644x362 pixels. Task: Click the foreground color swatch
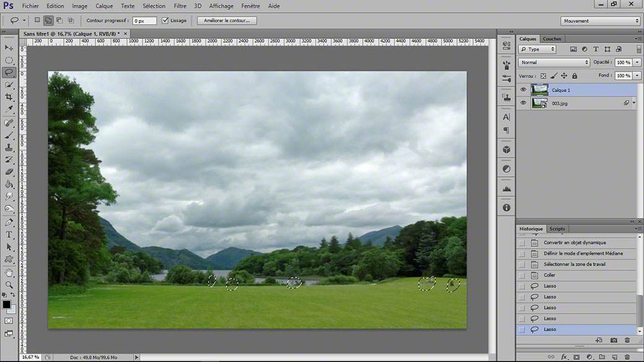6,304
